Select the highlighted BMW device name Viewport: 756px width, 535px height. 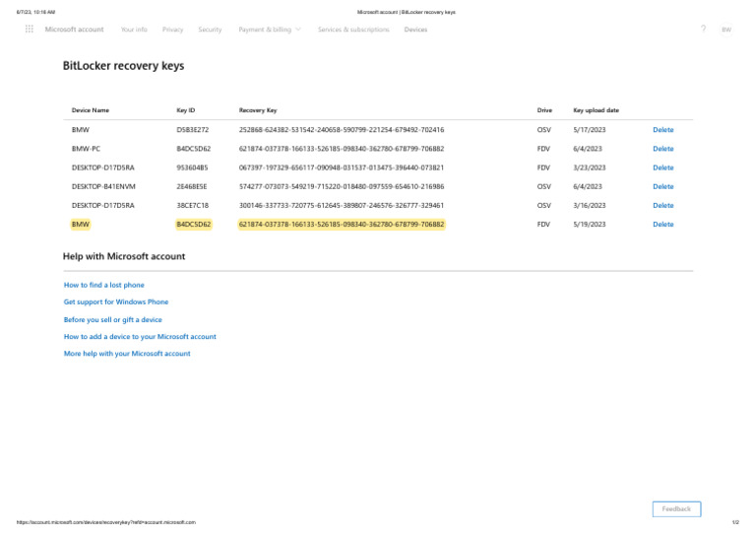81,224
